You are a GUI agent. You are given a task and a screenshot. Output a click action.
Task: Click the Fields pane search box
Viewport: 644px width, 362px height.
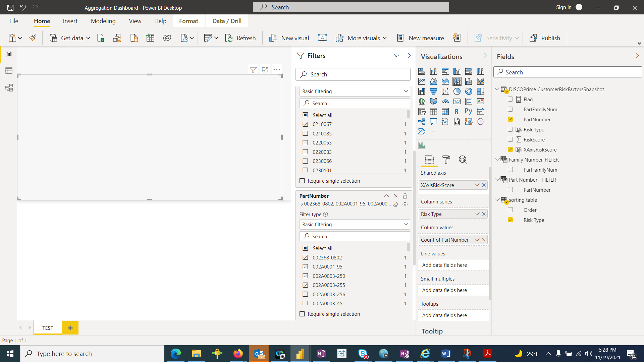(568, 72)
